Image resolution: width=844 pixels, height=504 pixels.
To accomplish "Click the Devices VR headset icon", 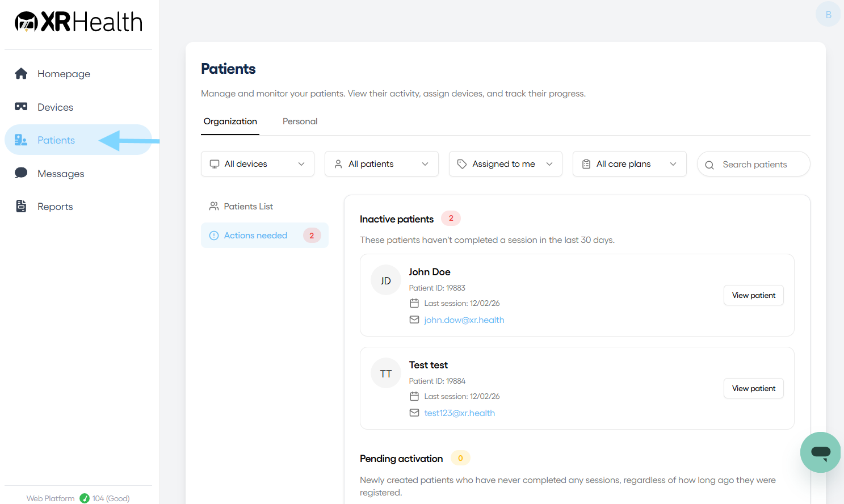I will pos(21,107).
